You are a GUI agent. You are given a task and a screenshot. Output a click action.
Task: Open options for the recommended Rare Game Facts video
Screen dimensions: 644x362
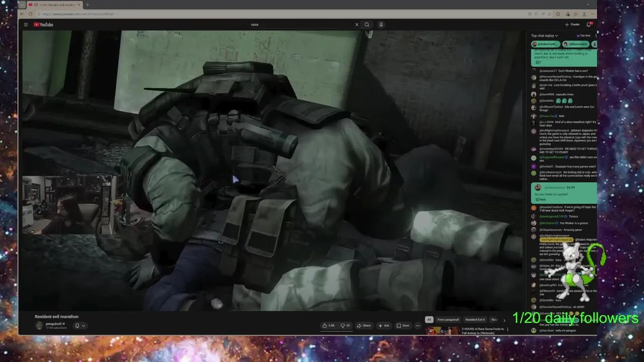click(508, 330)
